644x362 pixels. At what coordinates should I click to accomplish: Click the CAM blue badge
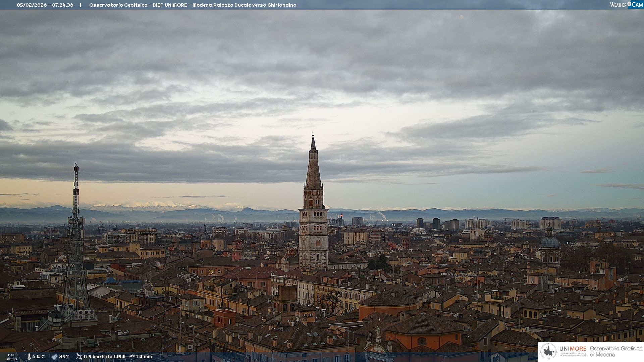tap(637, 5)
